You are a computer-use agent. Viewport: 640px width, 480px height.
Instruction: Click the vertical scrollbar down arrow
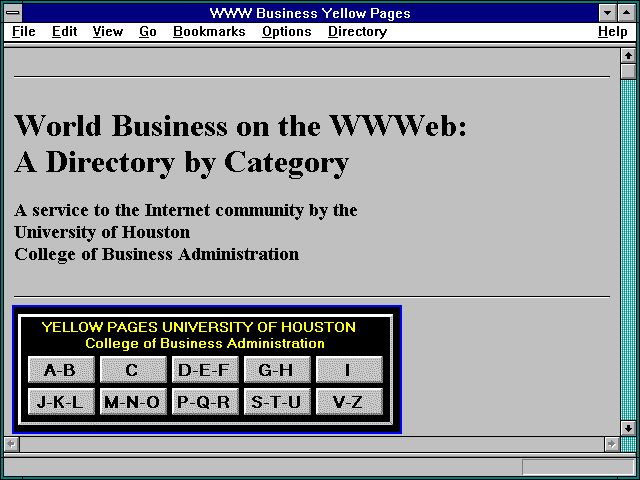tap(628, 428)
